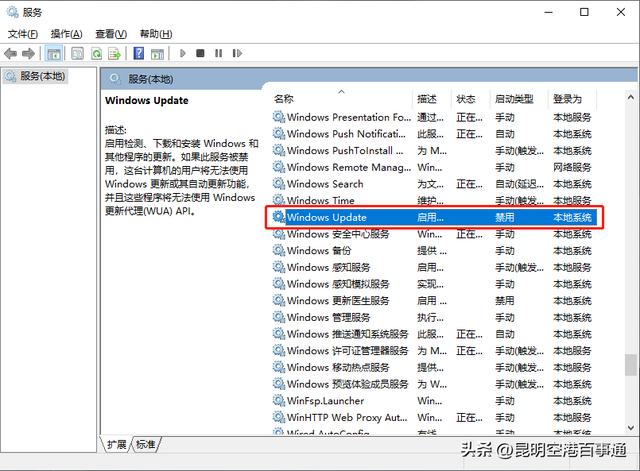Maximize the 服务 window

pyautogui.click(x=584, y=12)
